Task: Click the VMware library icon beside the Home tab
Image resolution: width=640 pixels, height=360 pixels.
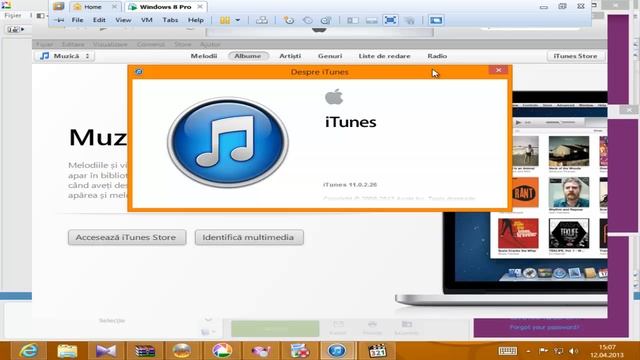Action: [x=58, y=7]
